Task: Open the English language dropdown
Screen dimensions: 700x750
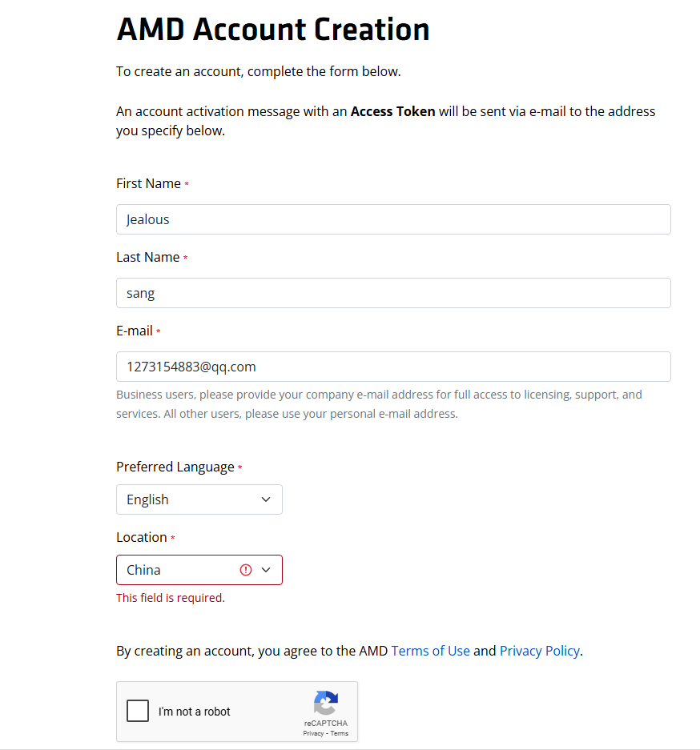Action: pyautogui.click(x=199, y=499)
